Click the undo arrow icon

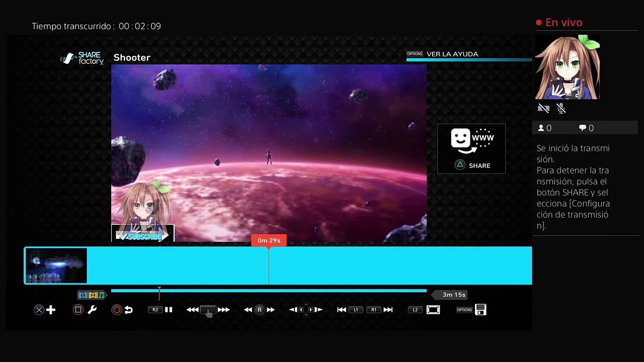coord(129,310)
